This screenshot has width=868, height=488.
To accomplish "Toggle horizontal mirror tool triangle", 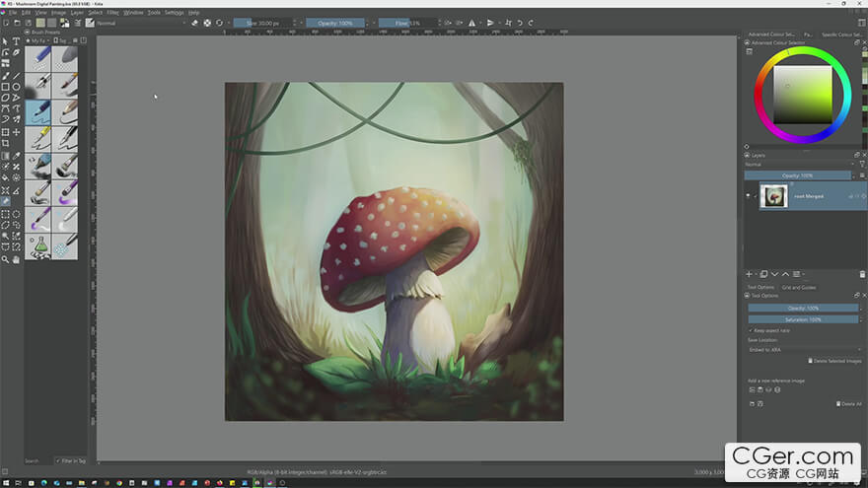I will click(471, 23).
